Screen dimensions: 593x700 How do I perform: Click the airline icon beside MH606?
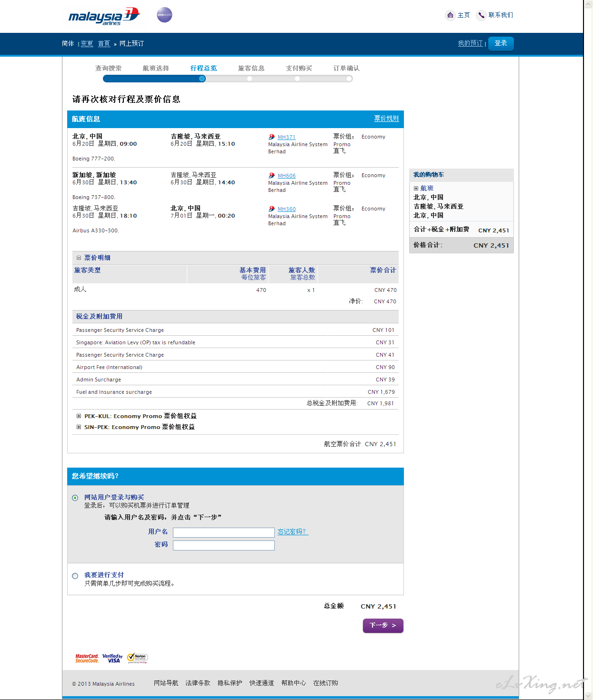(271, 175)
